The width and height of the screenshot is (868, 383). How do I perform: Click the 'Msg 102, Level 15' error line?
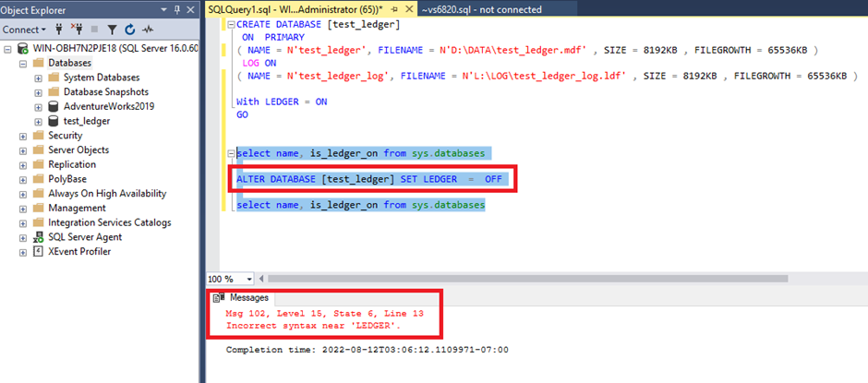pos(325,313)
